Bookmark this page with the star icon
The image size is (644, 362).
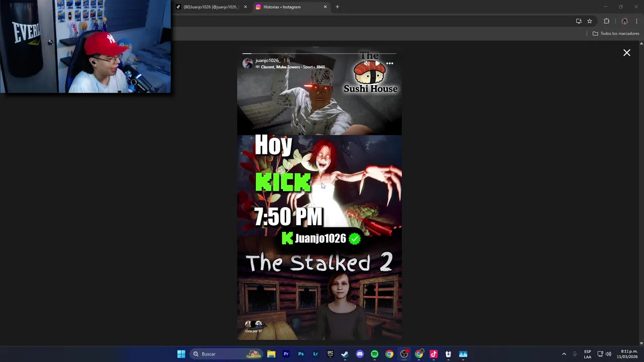(x=590, y=21)
